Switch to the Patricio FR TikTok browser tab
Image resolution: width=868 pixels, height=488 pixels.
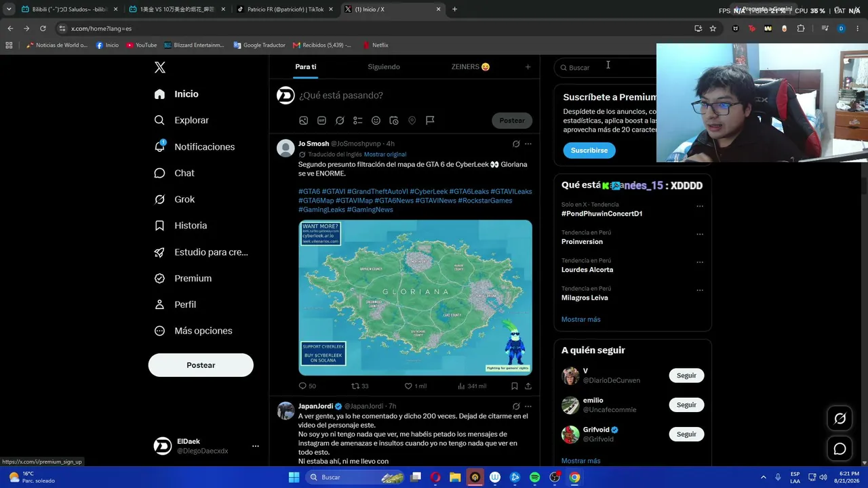pos(284,9)
